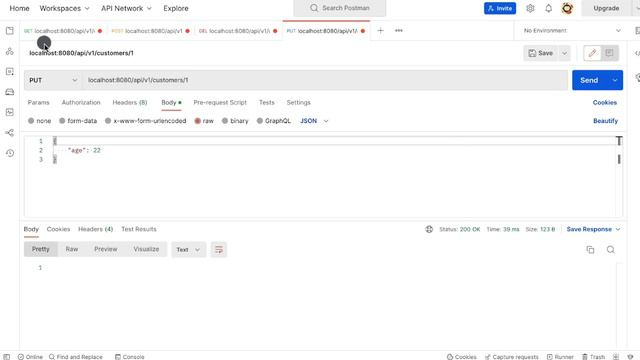Open Console in the status bar

point(129,357)
